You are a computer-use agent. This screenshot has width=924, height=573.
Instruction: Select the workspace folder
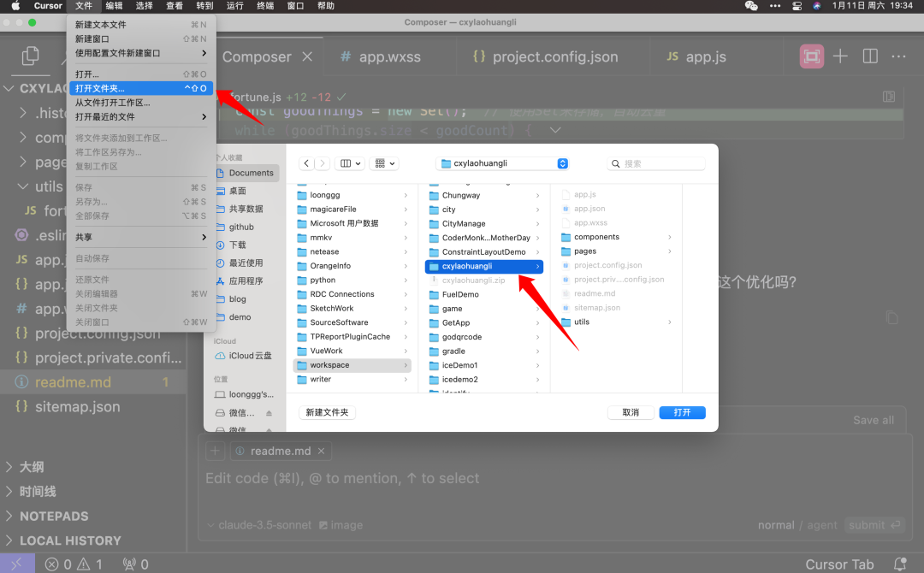click(352, 365)
